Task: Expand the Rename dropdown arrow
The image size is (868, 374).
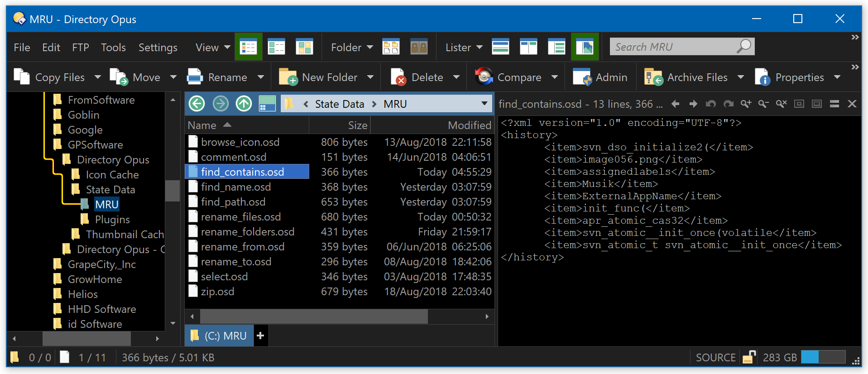Action: click(x=260, y=77)
